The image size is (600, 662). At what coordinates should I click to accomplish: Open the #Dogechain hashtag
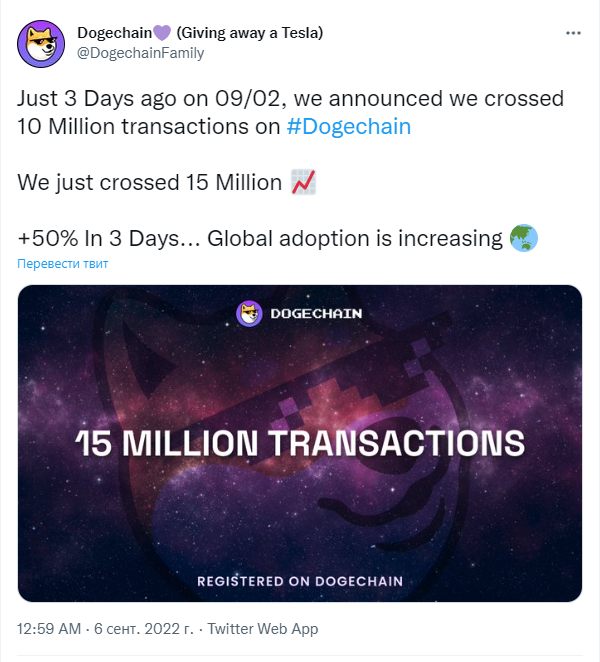pyautogui.click(x=349, y=127)
